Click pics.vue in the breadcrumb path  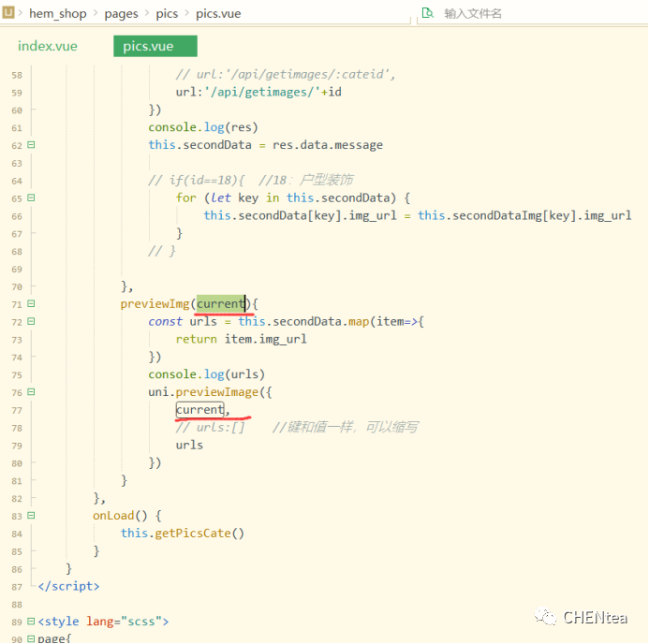click(218, 14)
